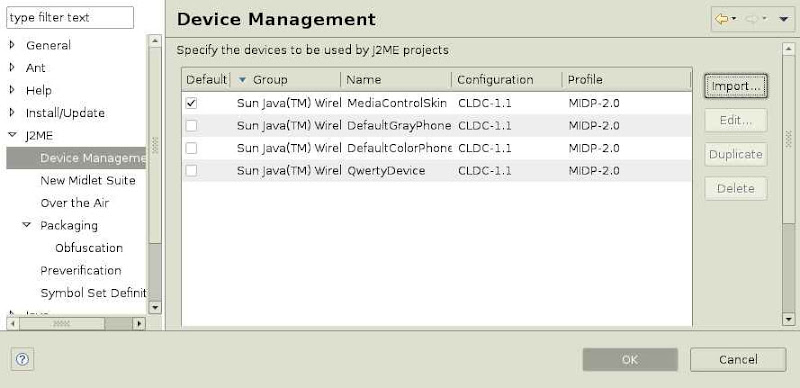Click the Delete button
The height and width of the screenshot is (388, 800).
736,189
